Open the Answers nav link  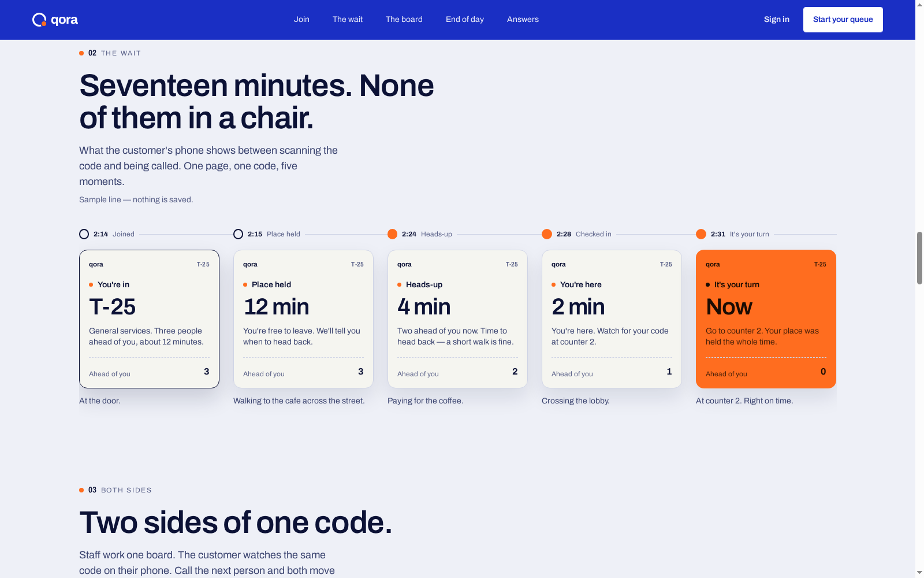tap(523, 20)
